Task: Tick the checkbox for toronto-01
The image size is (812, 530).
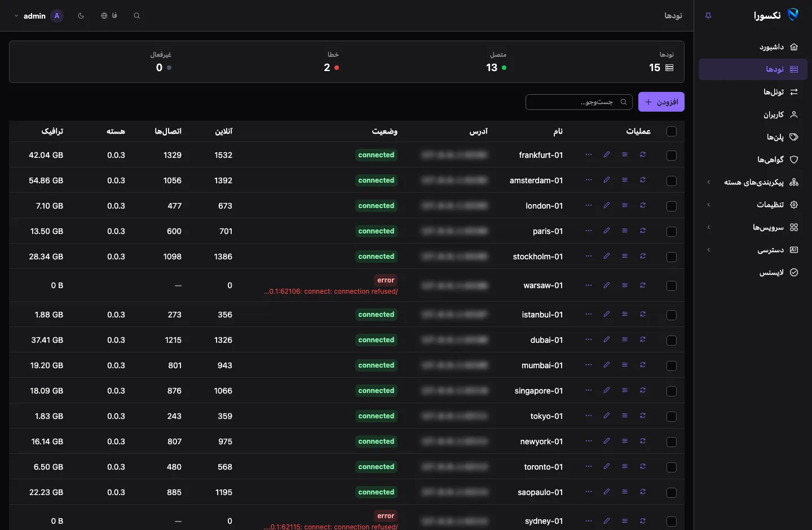Action: click(x=672, y=467)
